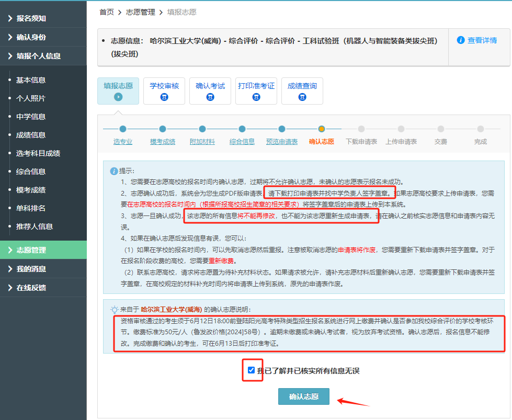Click the info icon next to 提示
This screenshot has width=512, height=420.
point(114,171)
